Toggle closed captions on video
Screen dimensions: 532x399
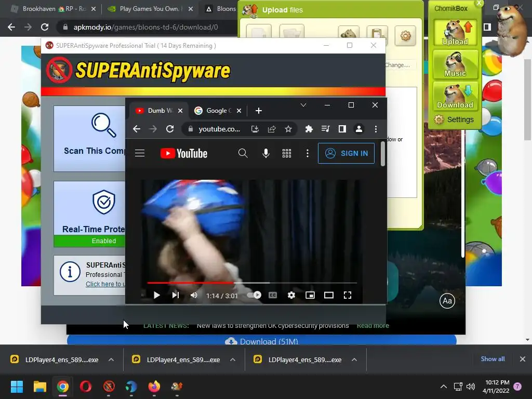click(x=272, y=295)
